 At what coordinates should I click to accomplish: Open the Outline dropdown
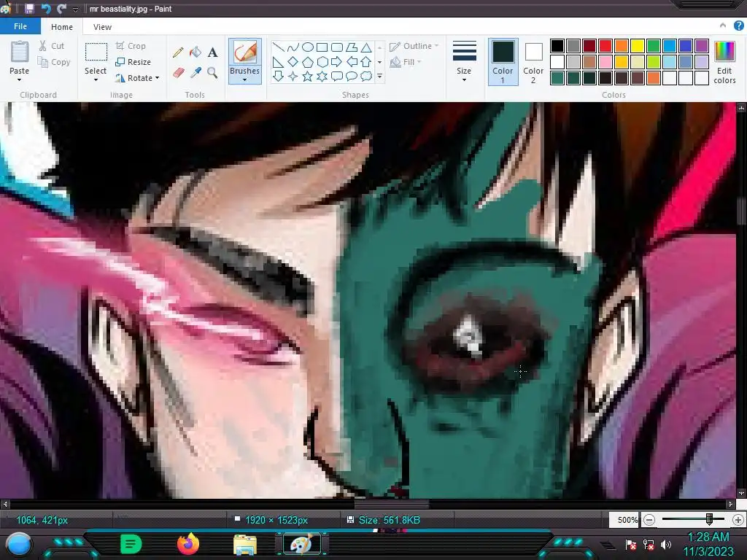[414, 46]
